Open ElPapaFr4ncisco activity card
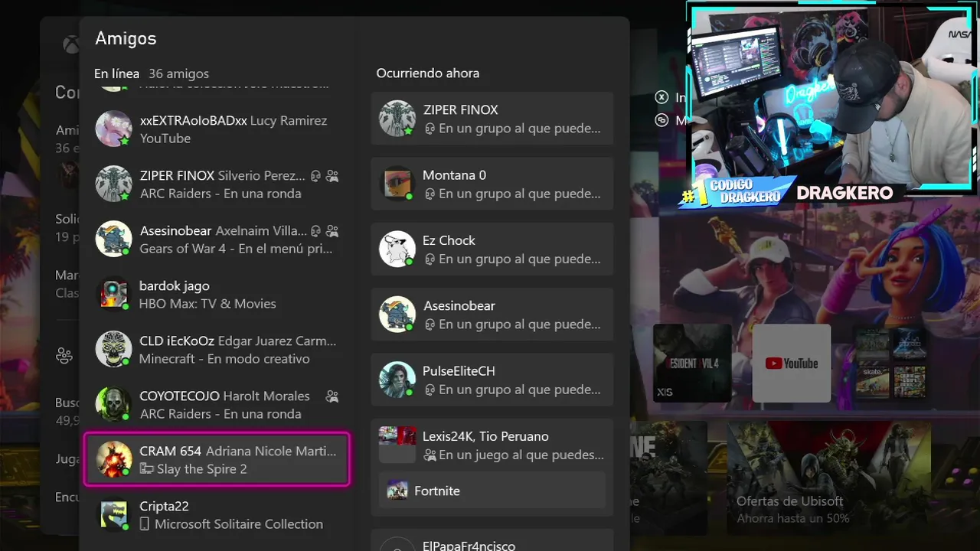The image size is (980, 551). [x=492, y=540]
